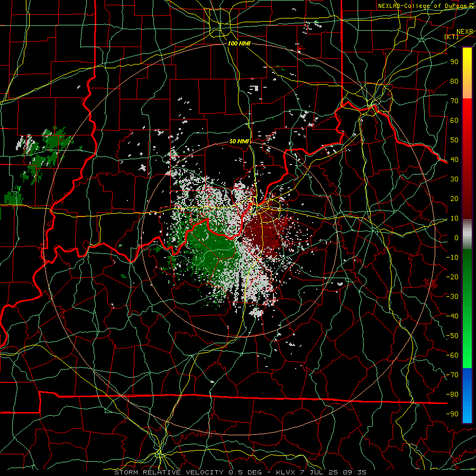
Task: Click the [KT] units label above the scale
Action: pos(452,36)
